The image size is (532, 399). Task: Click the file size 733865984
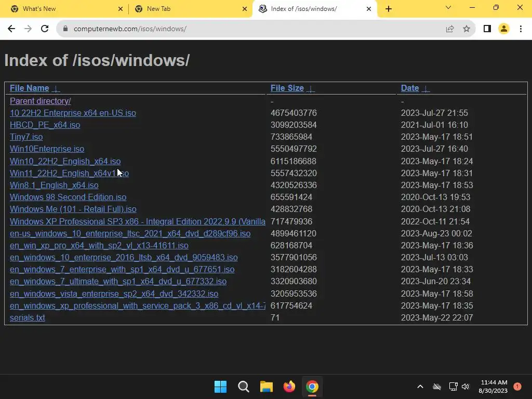coord(291,137)
